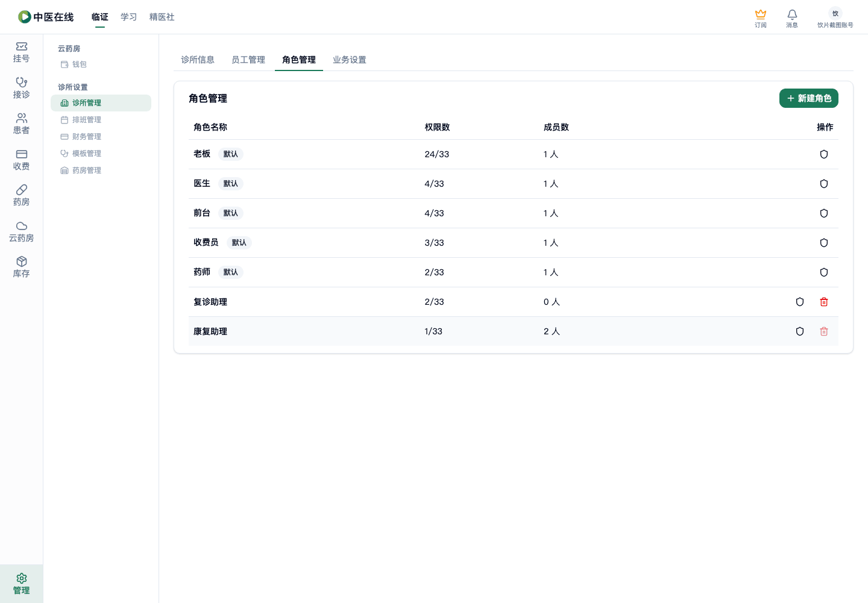
Task: Switch to the 临证 top tab
Action: pos(100,17)
